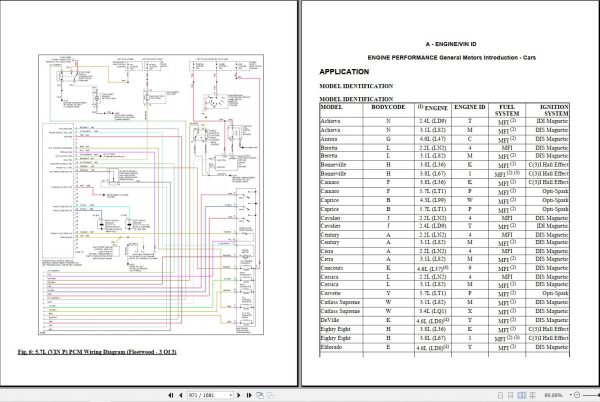Click the zoom slider track
Screen dimensions: 600x402
tap(591, 395)
